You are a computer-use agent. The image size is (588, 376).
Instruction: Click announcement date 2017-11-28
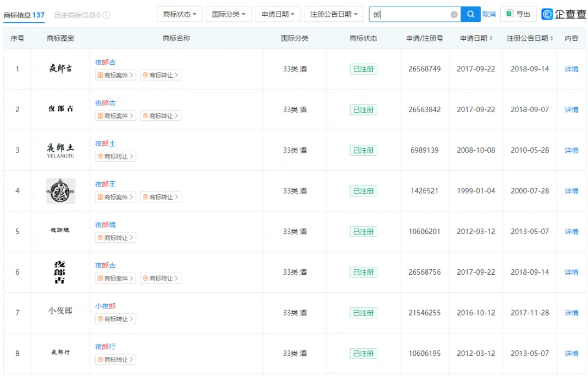[x=530, y=313]
